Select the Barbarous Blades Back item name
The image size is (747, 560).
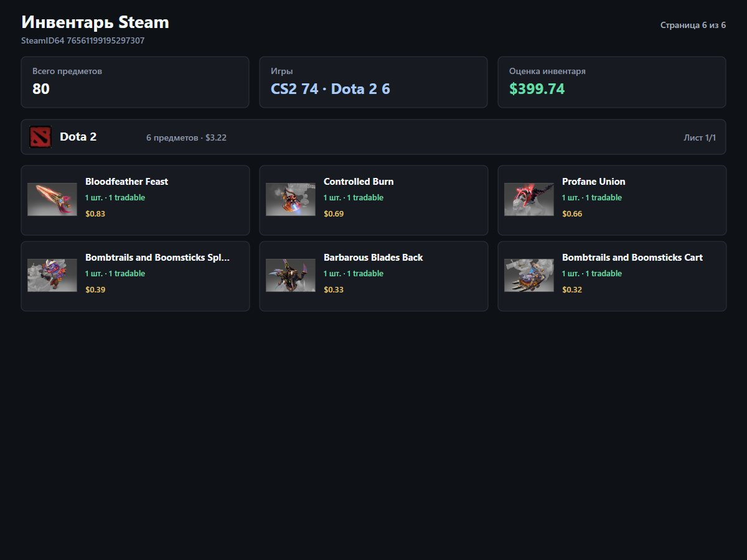374,258
